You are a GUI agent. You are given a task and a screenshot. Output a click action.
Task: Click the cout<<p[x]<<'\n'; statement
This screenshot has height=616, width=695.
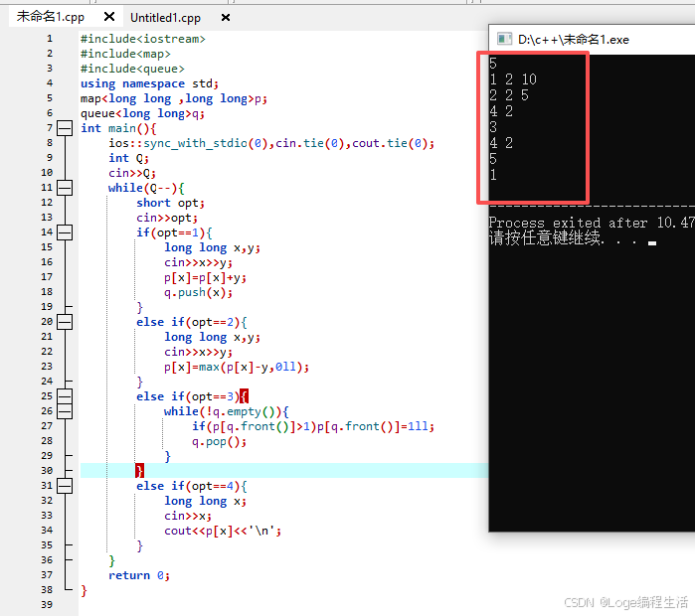[223, 531]
